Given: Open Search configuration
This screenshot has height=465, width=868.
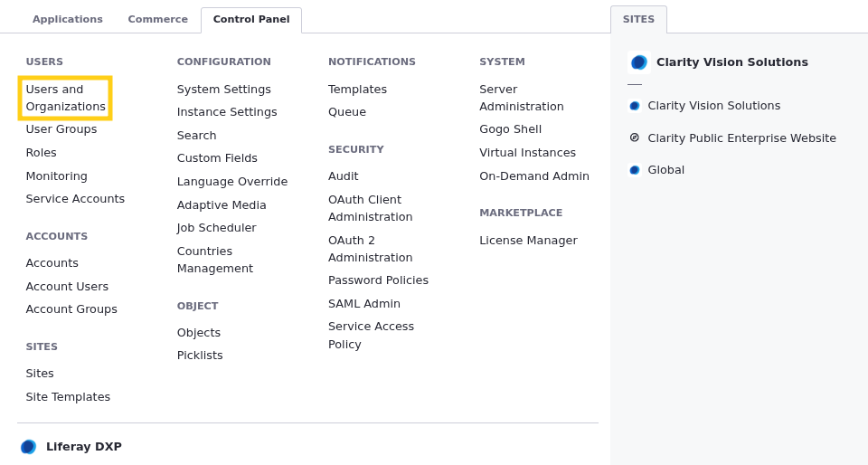Looking at the screenshot, I should pyautogui.click(x=196, y=136).
